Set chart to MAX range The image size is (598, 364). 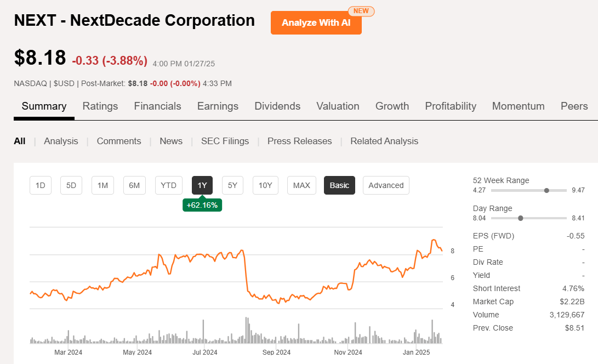[301, 185]
